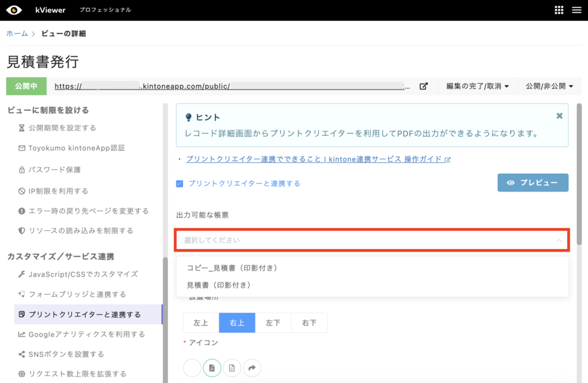
Task: Collapse the 選択してください dropdown
Action: (372, 240)
